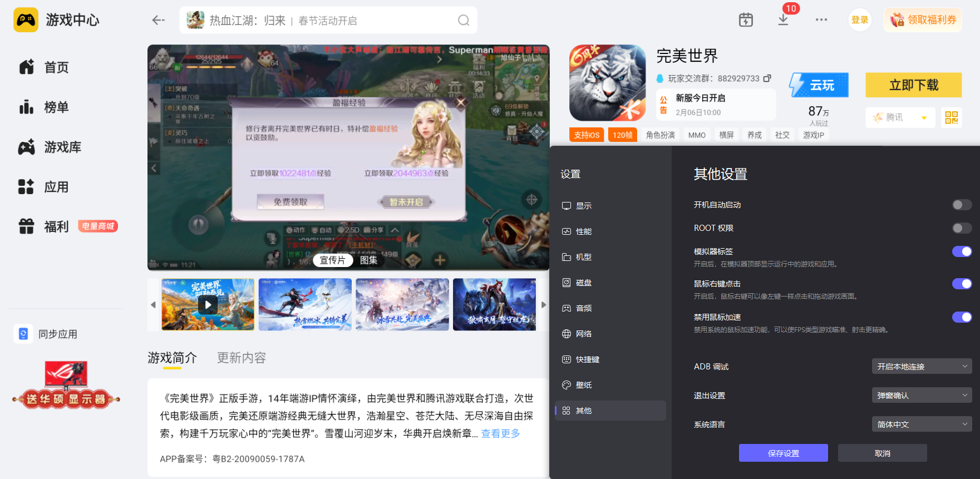Open the 新服今日开启 announcement
Screen dimensions: 980x479
point(716,105)
